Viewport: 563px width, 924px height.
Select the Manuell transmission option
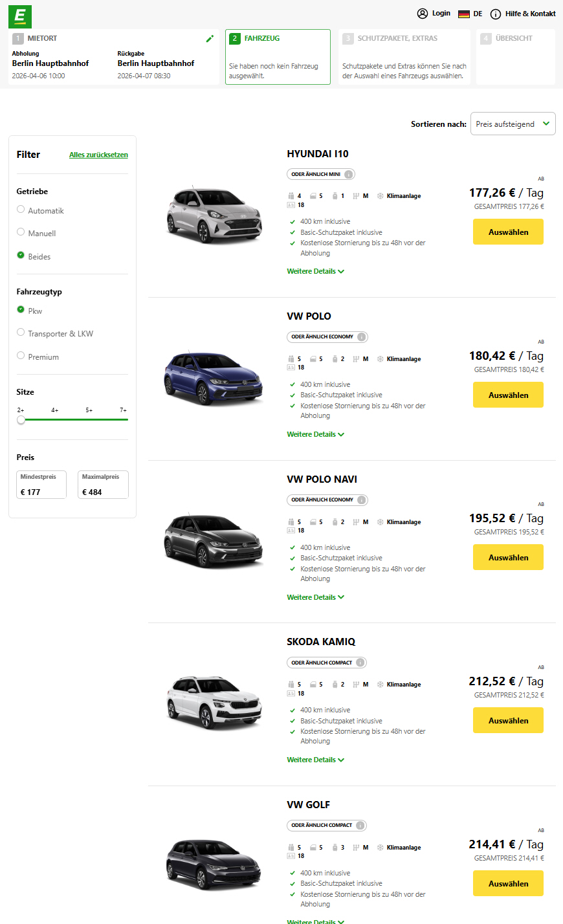21,232
